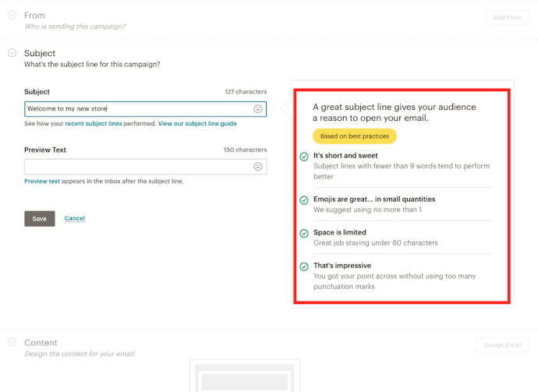Click the "That's impressive" check icon
The width and height of the screenshot is (538, 392).
coord(304,267)
